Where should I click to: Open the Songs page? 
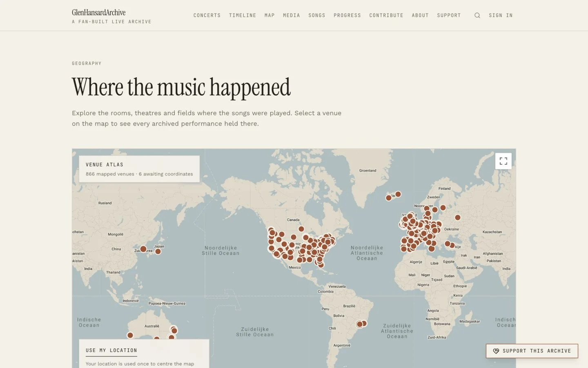pyautogui.click(x=317, y=16)
